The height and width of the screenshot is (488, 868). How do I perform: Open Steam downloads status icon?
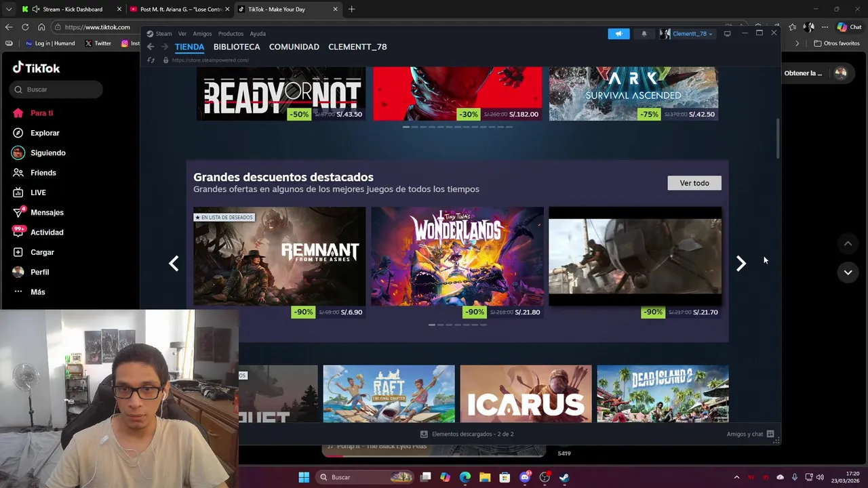click(424, 434)
